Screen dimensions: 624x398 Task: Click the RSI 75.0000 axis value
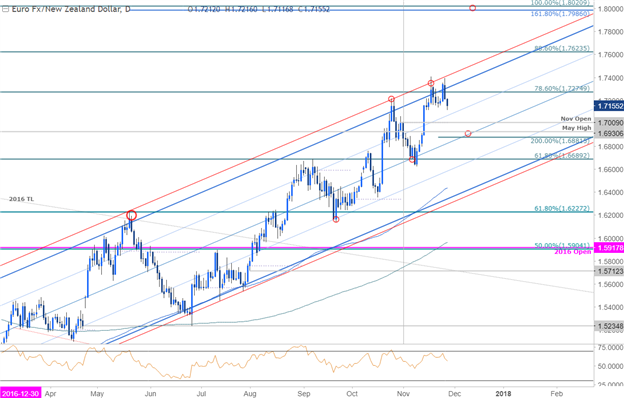pyautogui.click(x=610, y=347)
